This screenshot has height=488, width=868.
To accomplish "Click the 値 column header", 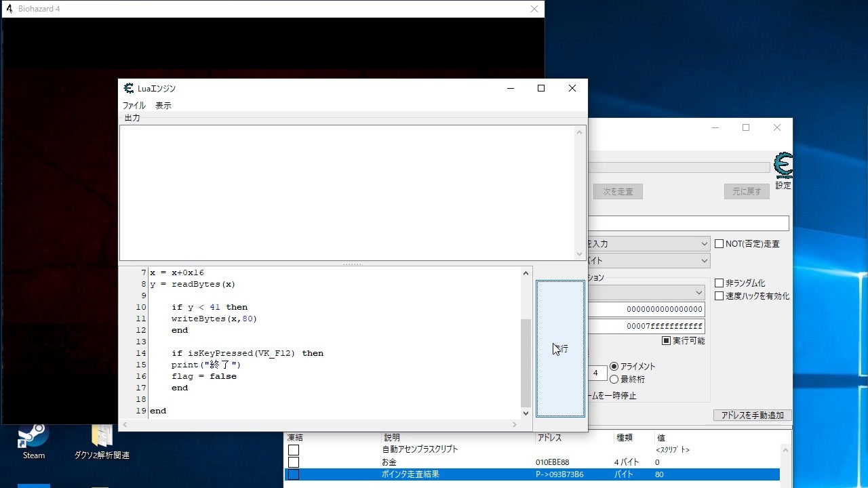I will coord(661,438).
